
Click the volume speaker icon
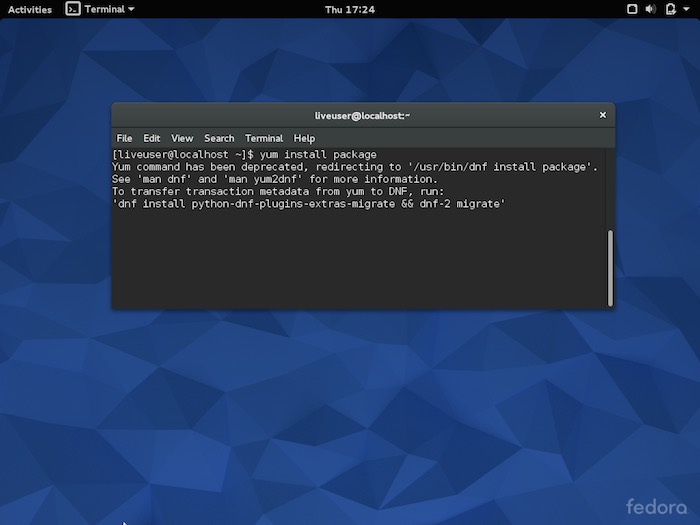(x=650, y=9)
